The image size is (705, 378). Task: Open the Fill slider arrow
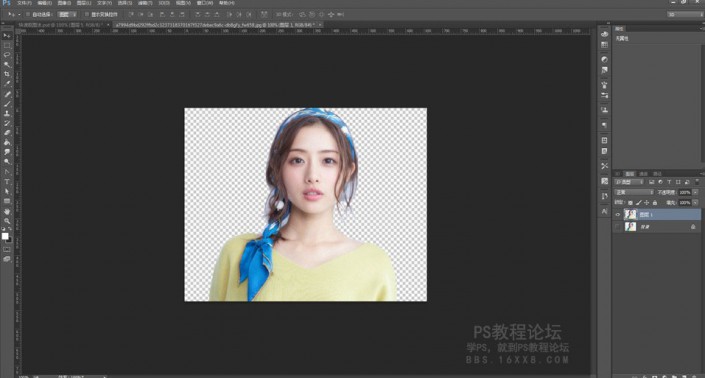[x=695, y=203]
